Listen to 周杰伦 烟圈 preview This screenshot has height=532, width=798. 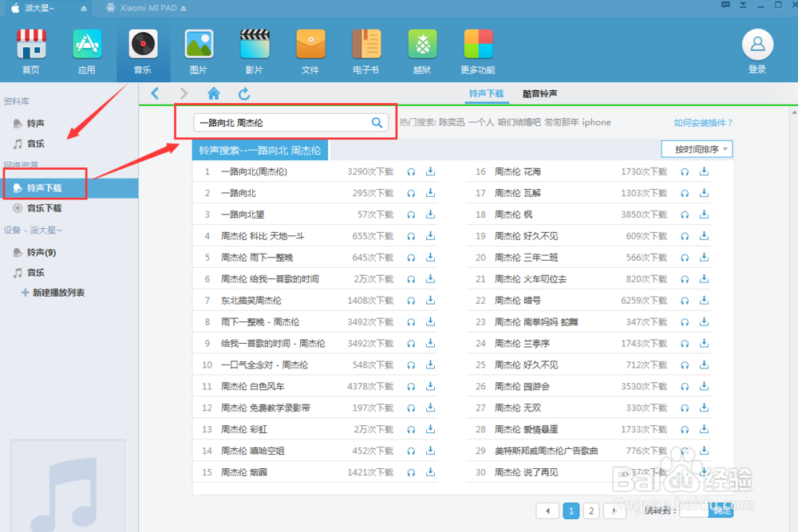tap(411, 472)
